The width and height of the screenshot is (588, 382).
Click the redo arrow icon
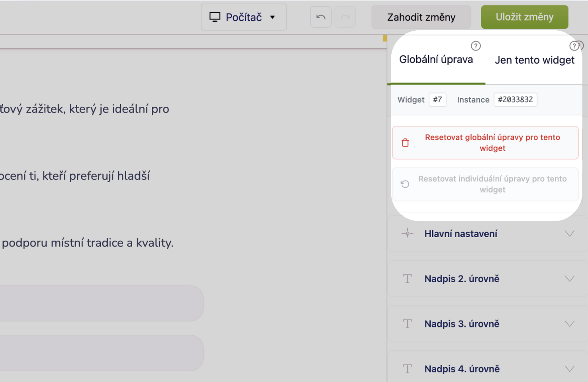[345, 17]
